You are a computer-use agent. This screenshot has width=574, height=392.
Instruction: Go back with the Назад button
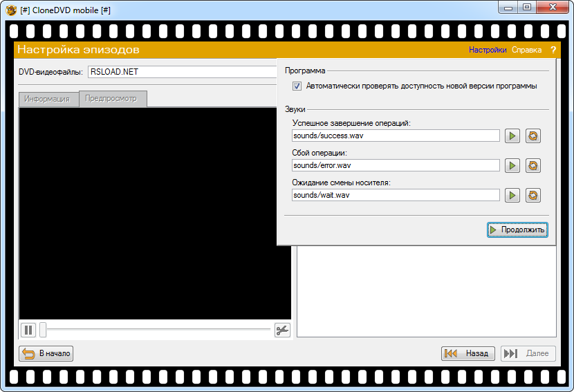(467, 353)
